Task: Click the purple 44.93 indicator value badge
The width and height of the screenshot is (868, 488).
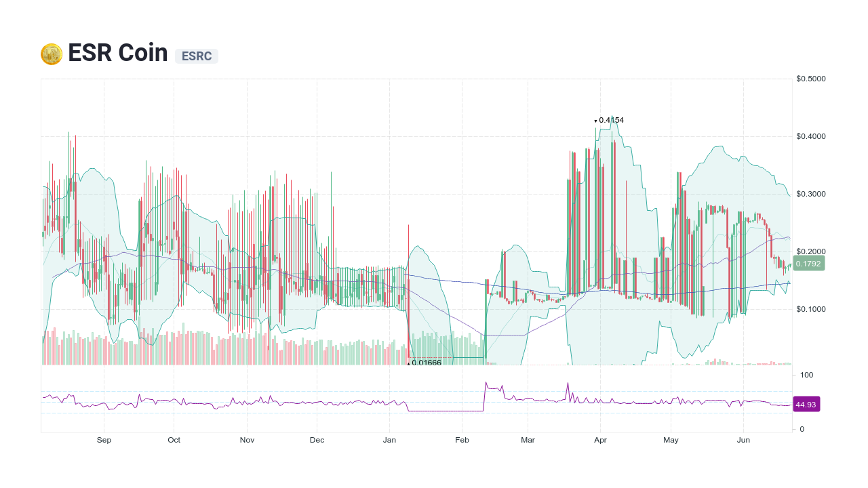Action: point(806,404)
